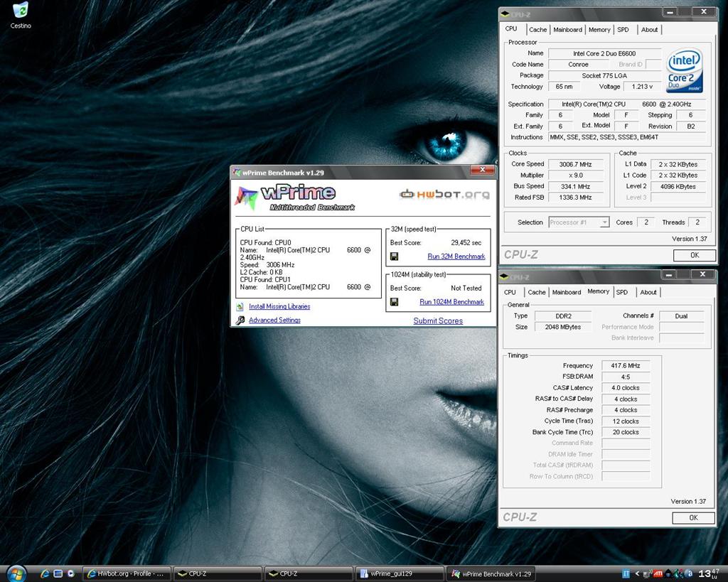The width and height of the screenshot is (728, 582).
Task: Select SPD tab in top CPU-Z window
Action: pyautogui.click(x=623, y=30)
